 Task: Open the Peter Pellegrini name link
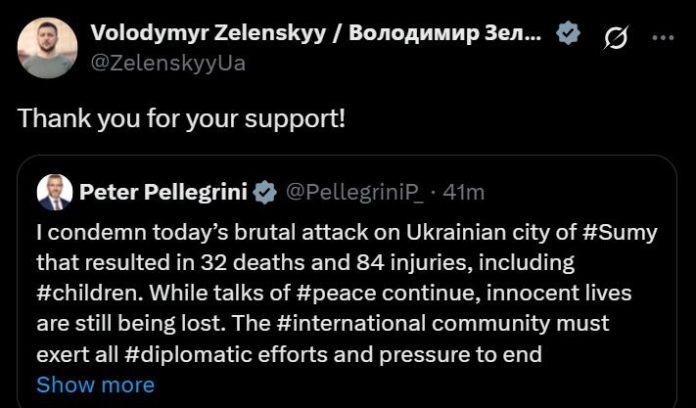pyautogui.click(x=164, y=190)
